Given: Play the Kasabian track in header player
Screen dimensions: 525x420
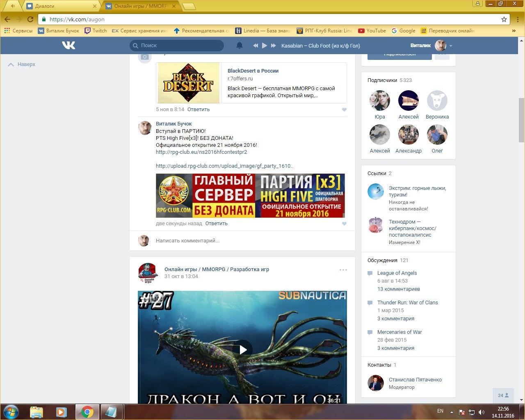Looking at the screenshot, I should [x=265, y=46].
